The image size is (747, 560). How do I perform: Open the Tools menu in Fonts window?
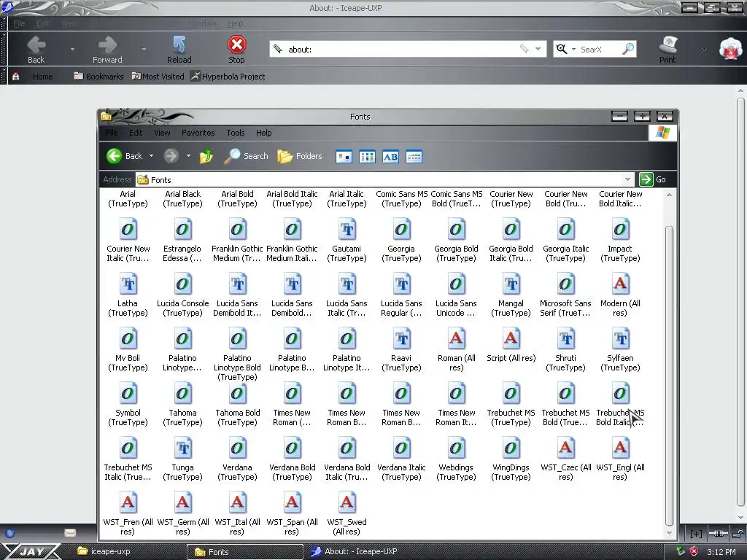pyautogui.click(x=236, y=133)
